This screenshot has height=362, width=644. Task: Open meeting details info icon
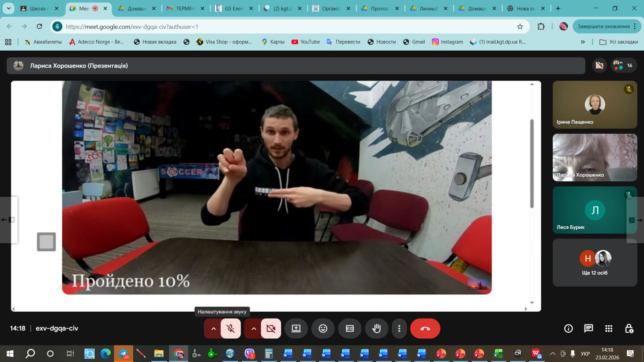coord(568,329)
